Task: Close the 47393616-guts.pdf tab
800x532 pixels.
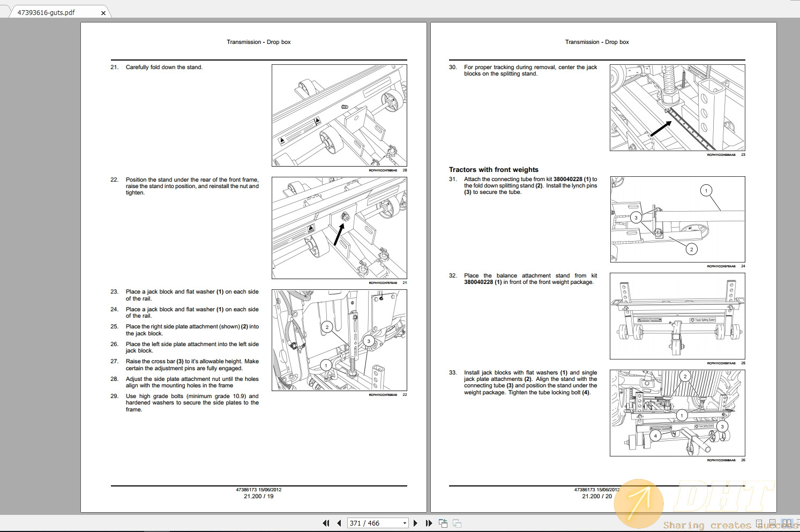Action: click(103, 13)
